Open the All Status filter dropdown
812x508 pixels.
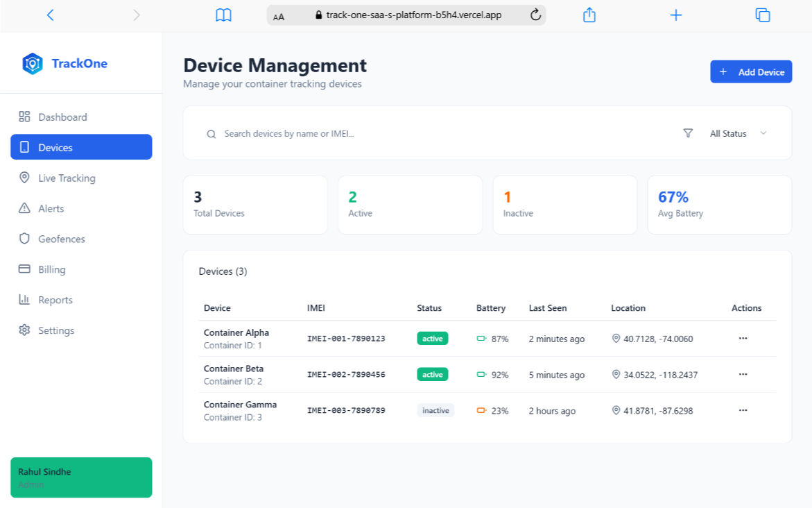point(738,133)
